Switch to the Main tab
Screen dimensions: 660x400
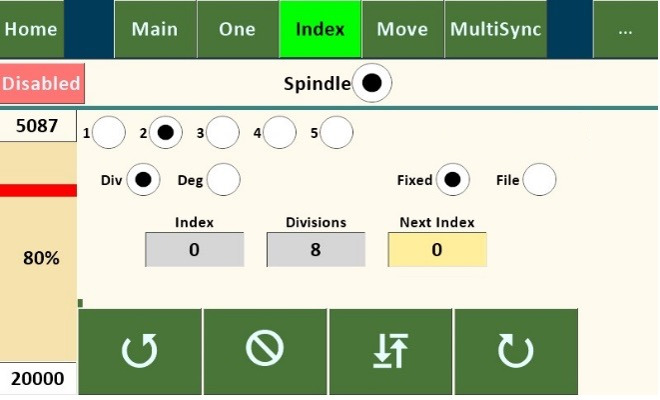coord(154,29)
